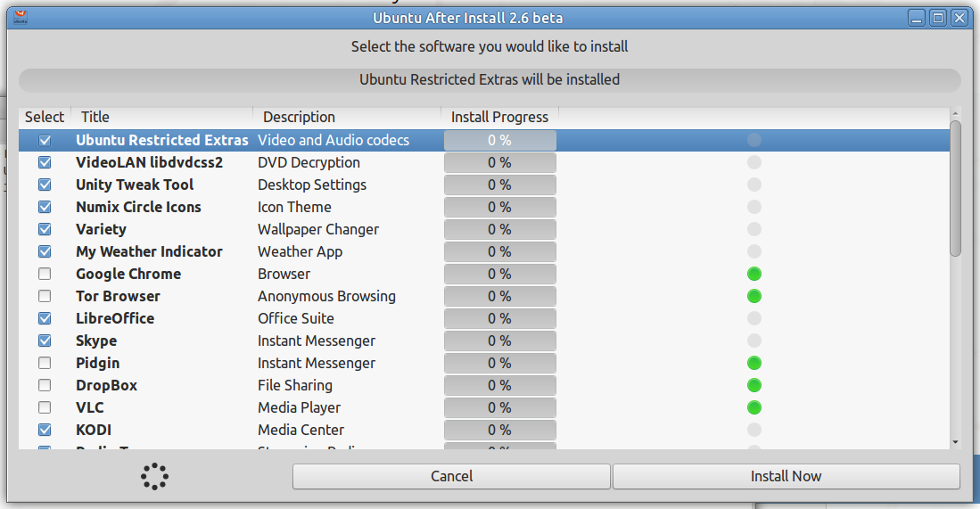Click grey status dot for My Weather Indicator
Image resolution: width=980 pixels, height=509 pixels.
tap(754, 251)
